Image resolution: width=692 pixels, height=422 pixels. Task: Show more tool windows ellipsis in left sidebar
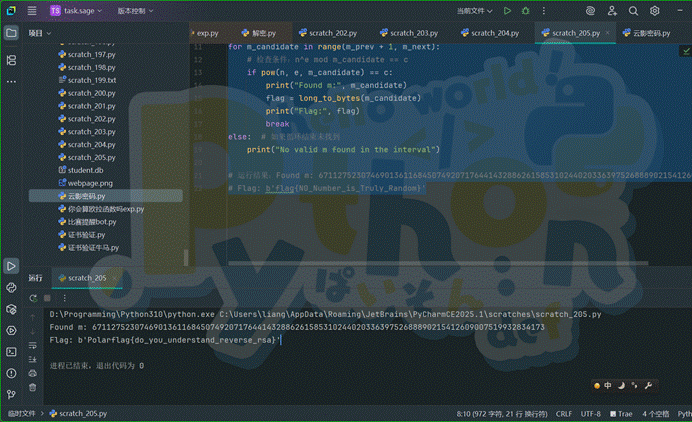[11, 82]
